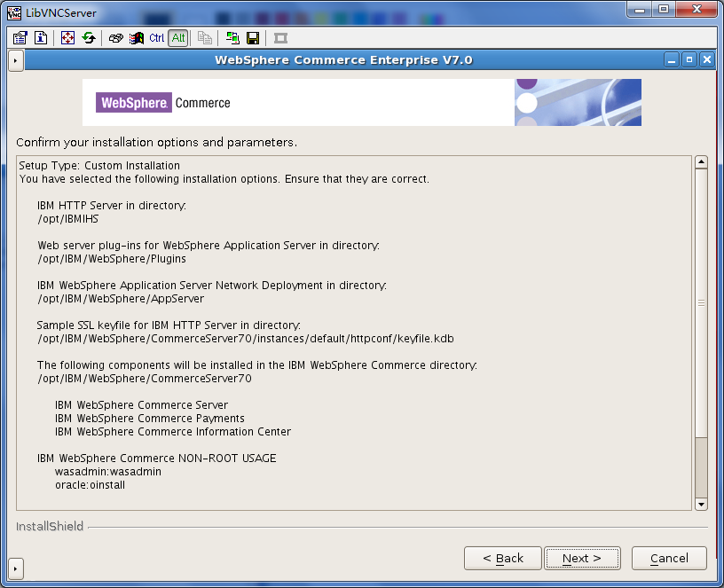This screenshot has height=588, width=724.
Task: Click the line "/opt/IBM/WebSphere/CommerceServer70"
Action: click(145, 379)
